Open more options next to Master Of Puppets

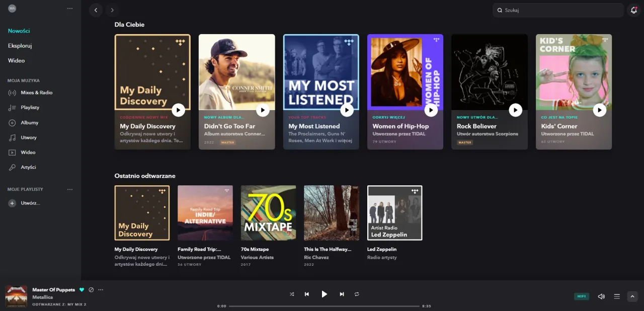(101, 289)
